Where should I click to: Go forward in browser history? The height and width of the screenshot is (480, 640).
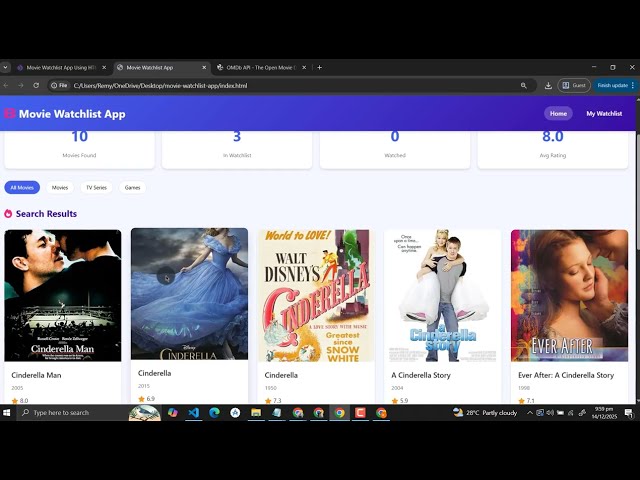[20, 85]
